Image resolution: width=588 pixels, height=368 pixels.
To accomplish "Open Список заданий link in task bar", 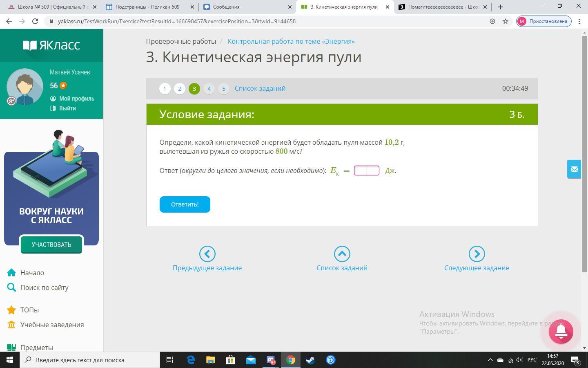I will pyautogui.click(x=260, y=88).
